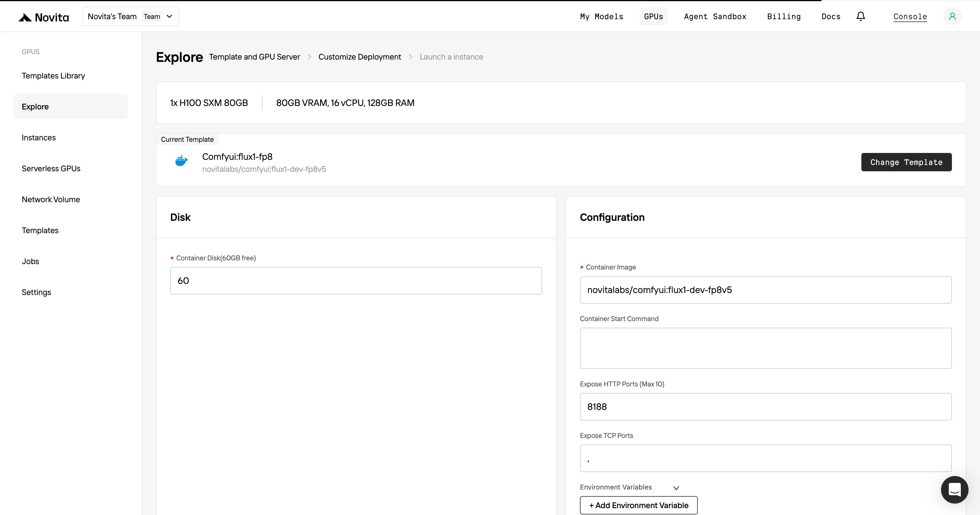Image resolution: width=980 pixels, height=515 pixels.
Task: Click the Current Template tag
Action: (187, 139)
